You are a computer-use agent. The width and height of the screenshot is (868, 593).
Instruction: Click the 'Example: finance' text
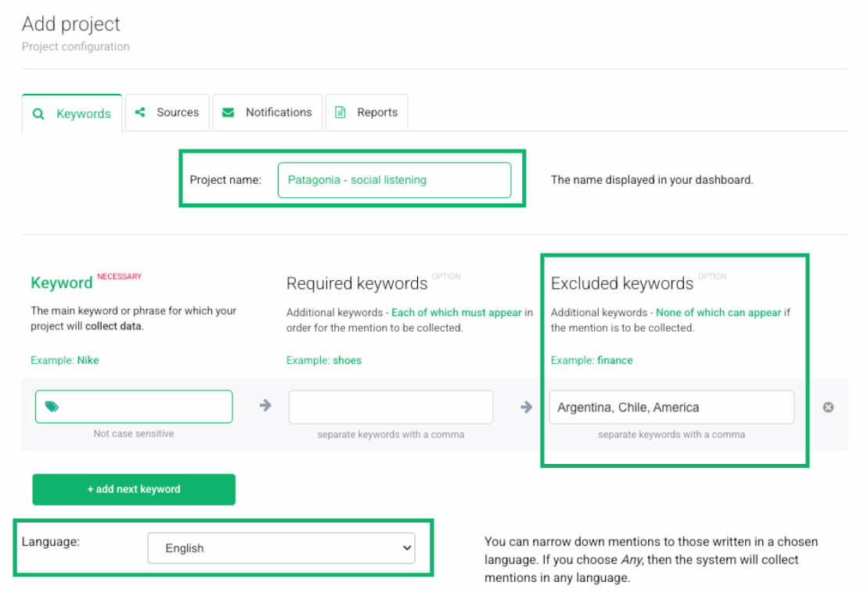pyautogui.click(x=592, y=360)
